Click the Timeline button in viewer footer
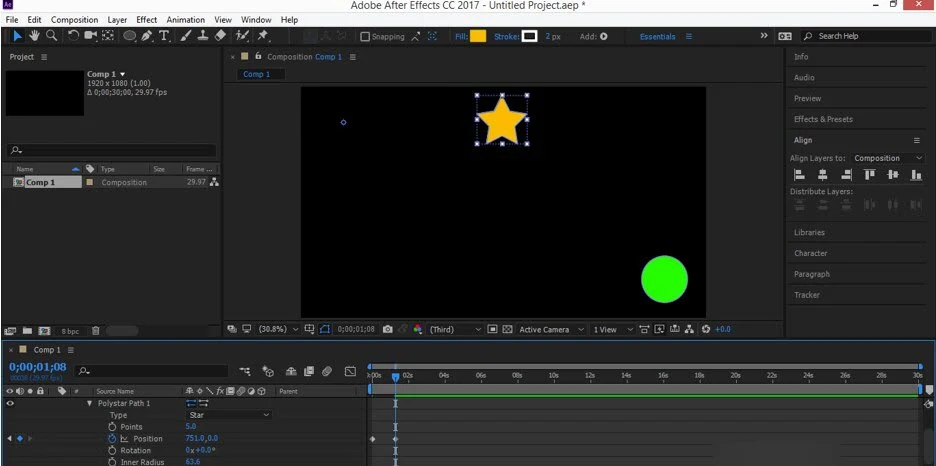Screen dimensions: 936x466 (675, 329)
